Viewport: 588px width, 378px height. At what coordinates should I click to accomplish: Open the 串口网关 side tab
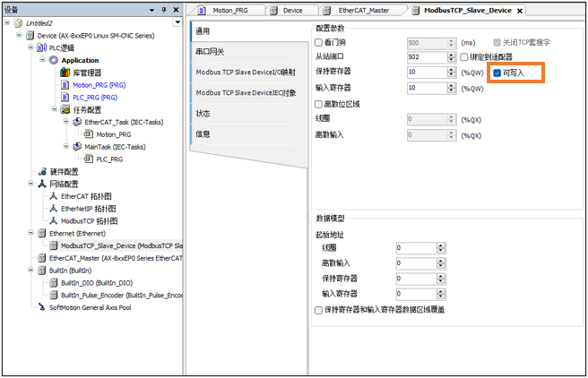pos(210,52)
